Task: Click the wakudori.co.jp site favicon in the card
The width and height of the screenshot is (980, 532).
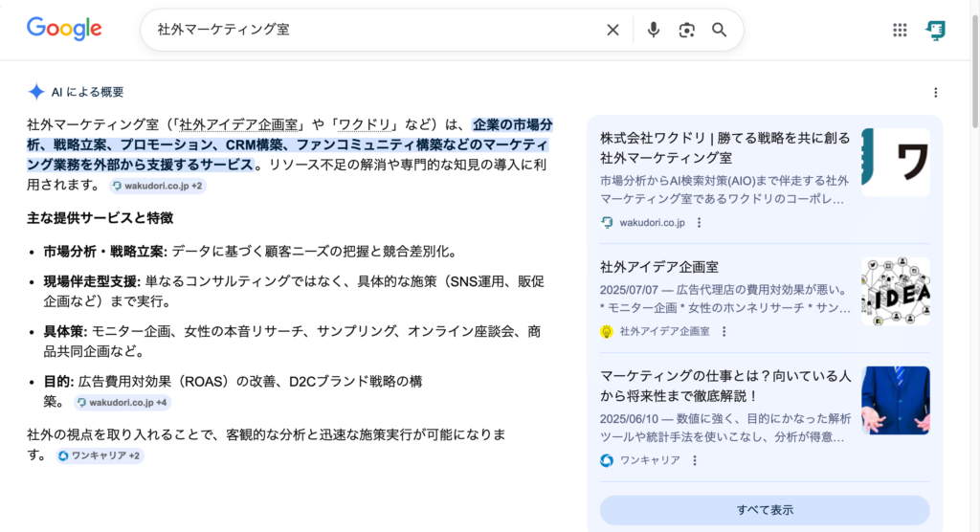Action: [x=607, y=223]
